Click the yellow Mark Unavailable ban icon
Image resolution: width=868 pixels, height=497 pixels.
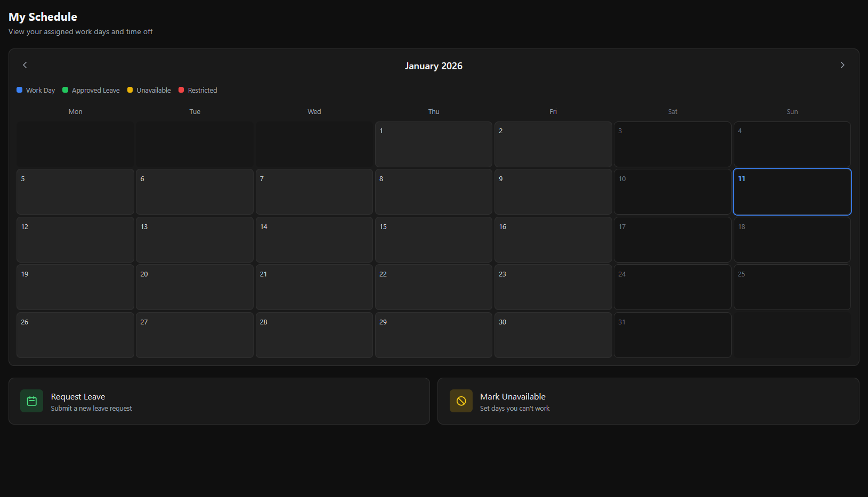point(461,401)
